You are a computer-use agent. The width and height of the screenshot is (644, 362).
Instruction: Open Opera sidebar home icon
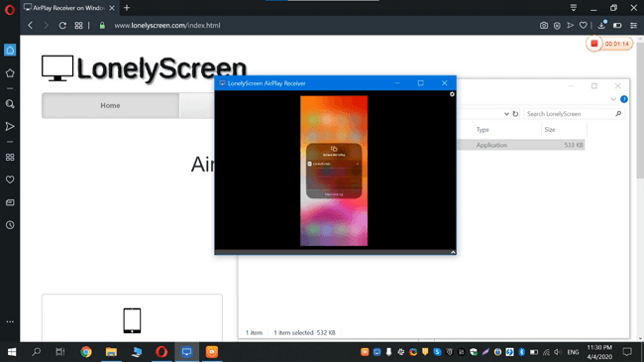pyautogui.click(x=10, y=50)
